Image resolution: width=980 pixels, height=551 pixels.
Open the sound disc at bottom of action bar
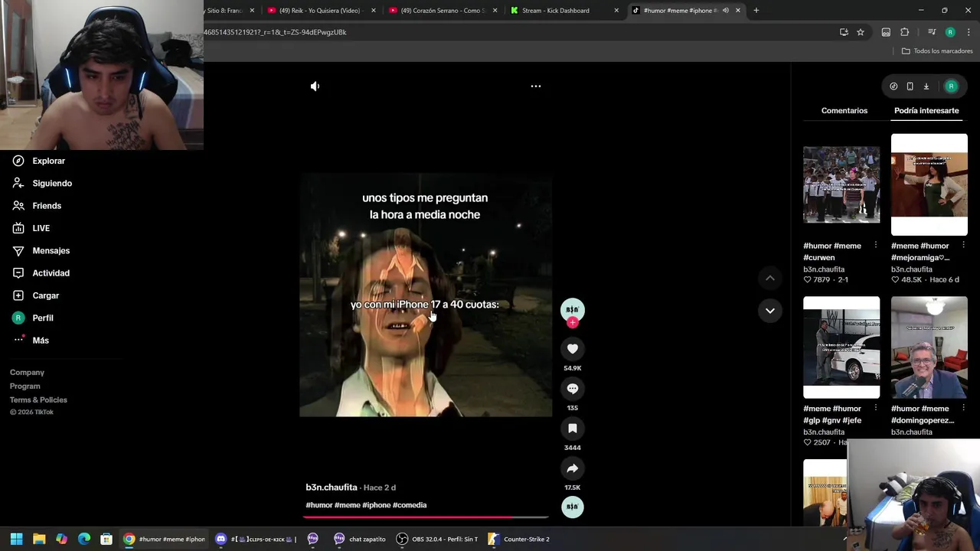click(573, 507)
